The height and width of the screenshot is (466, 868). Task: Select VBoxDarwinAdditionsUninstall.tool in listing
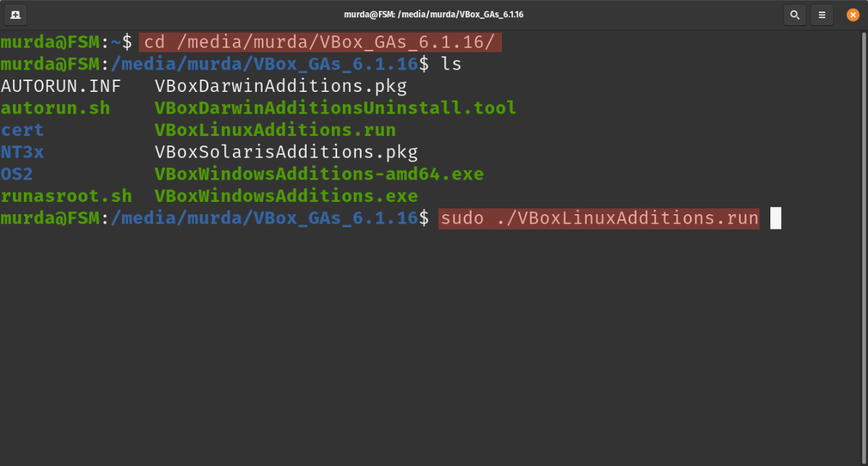click(x=336, y=109)
